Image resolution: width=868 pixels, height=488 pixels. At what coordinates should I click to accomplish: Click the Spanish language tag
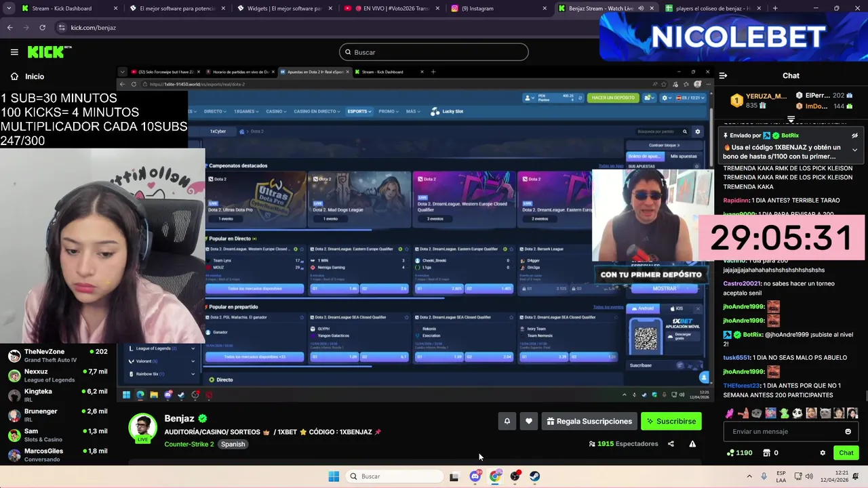coord(233,444)
